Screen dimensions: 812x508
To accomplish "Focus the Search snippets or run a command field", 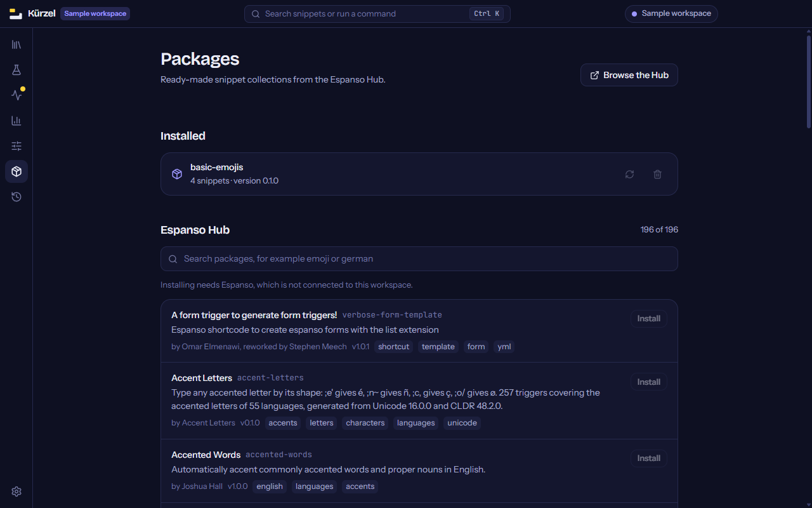I will pyautogui.click(x=377, y=14).
